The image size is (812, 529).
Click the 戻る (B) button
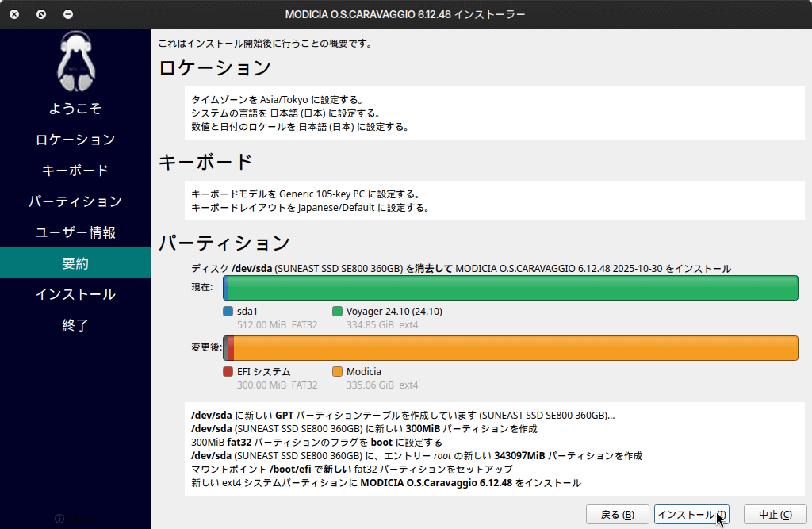(x=617, y=515)
